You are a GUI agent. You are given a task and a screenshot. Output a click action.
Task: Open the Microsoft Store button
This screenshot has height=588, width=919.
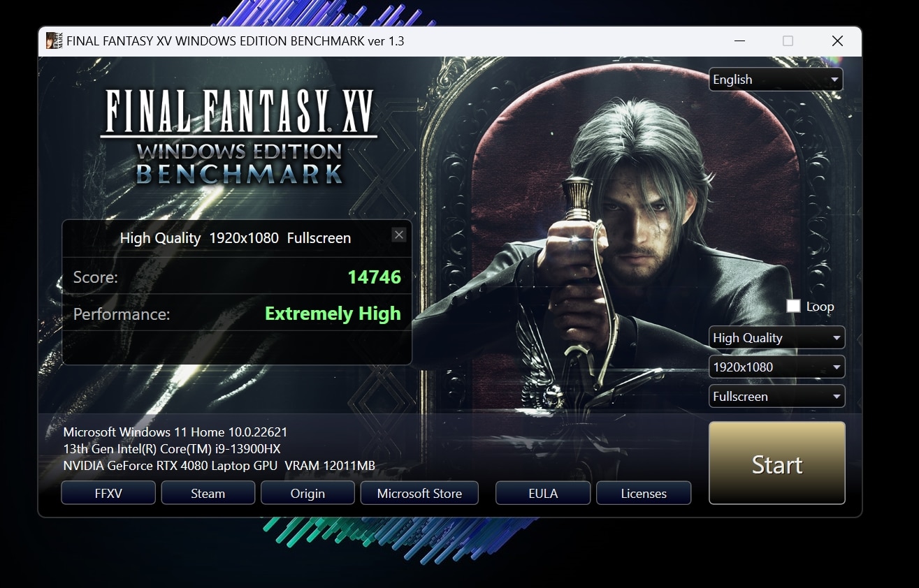point(419,493)
